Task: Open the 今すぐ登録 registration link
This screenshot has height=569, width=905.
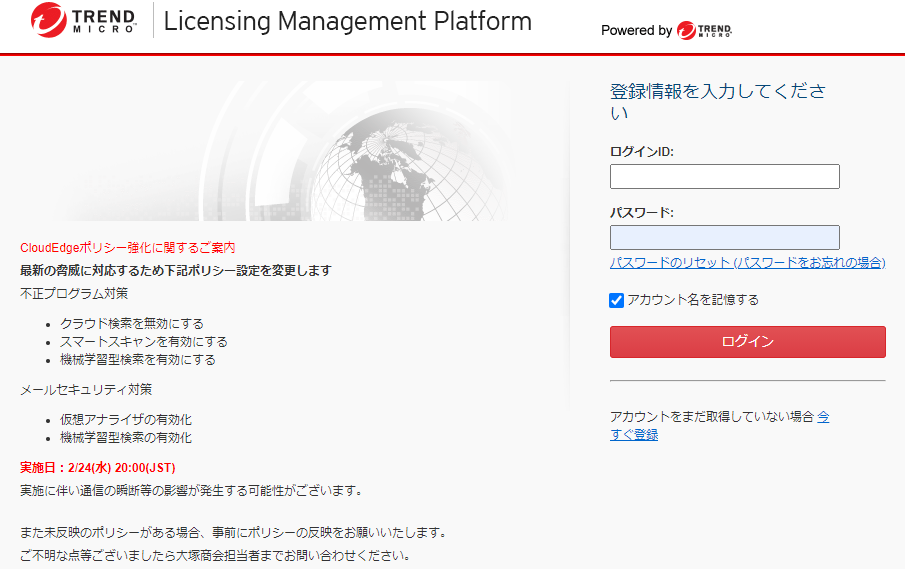Action: point(634,435)
